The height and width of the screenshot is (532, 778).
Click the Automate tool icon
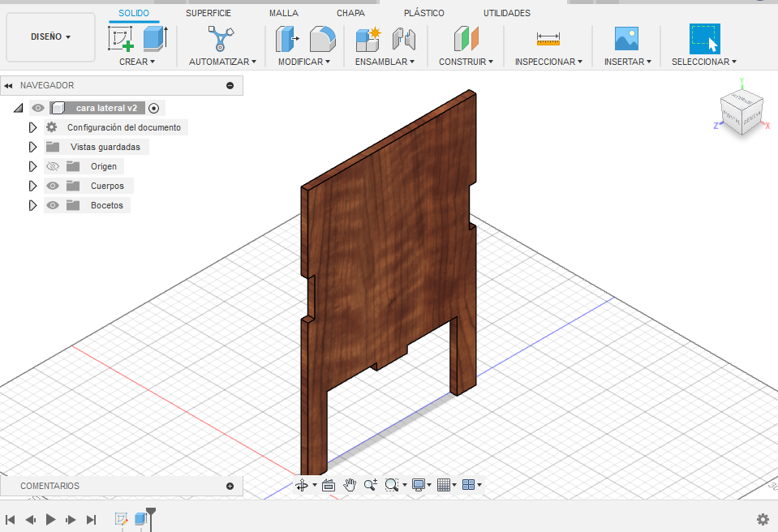click(x=221, y=38)
